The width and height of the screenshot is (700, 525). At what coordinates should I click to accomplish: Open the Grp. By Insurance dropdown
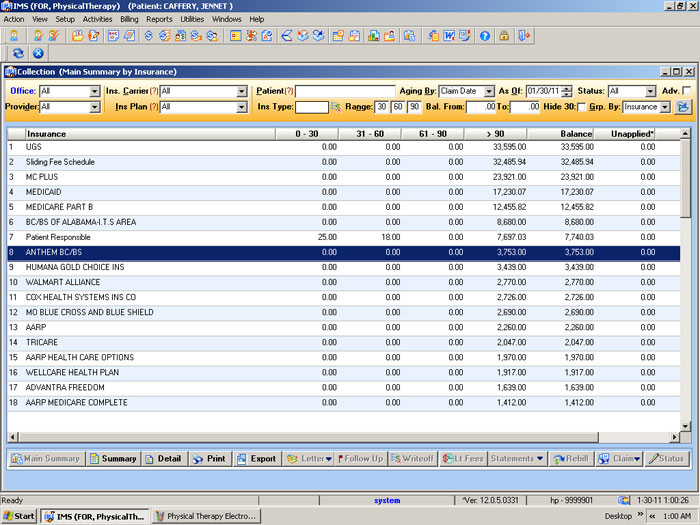point(665,107)
